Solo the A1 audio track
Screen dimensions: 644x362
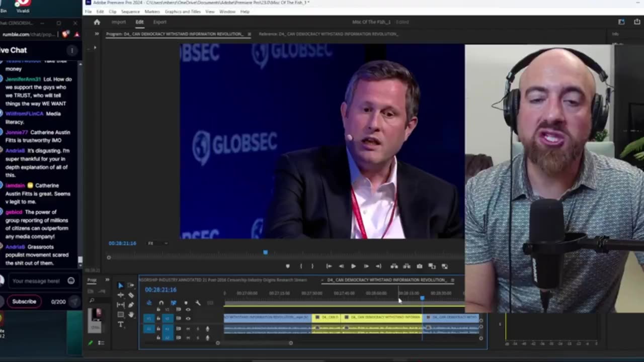(198, 329)
